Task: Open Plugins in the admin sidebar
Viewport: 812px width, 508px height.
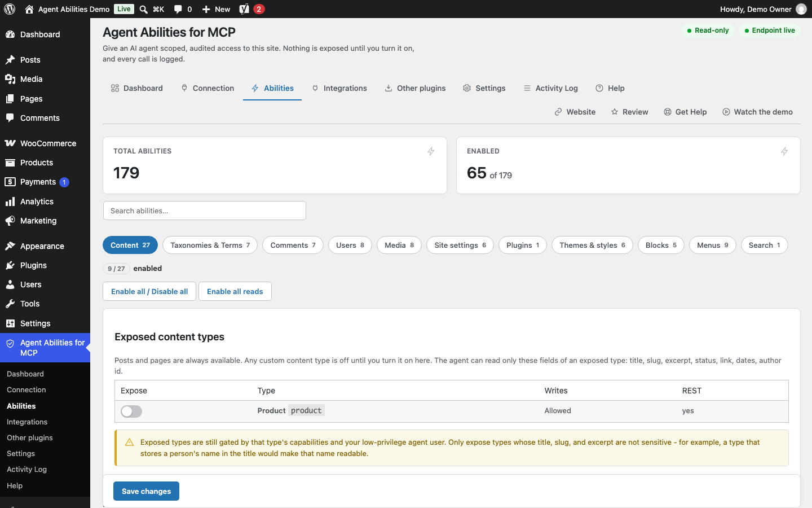Action: 45,265
